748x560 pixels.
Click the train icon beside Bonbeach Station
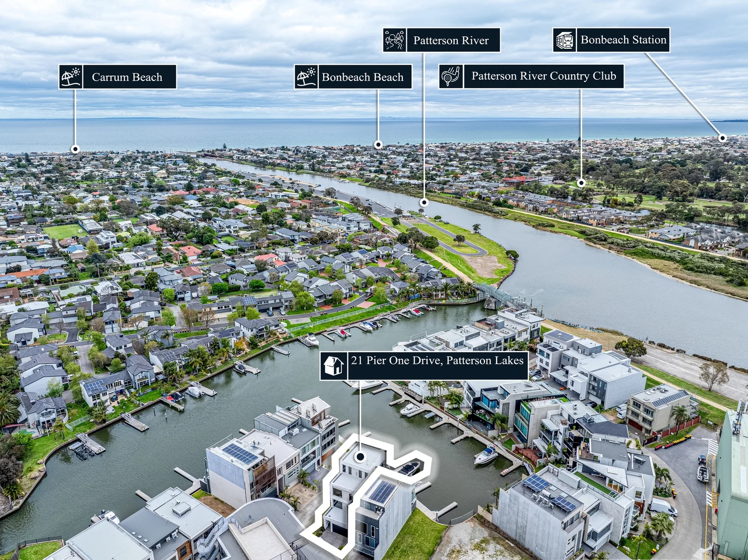point(564,39)
